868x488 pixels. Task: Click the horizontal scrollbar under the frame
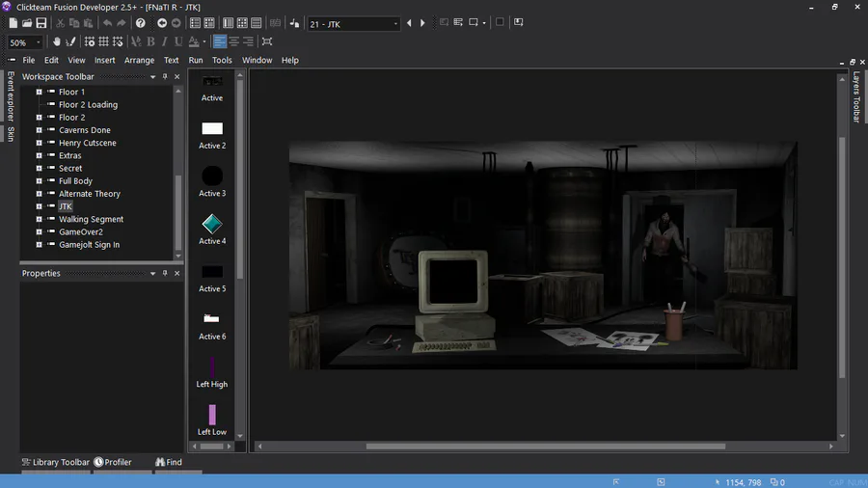coord(545,447)
